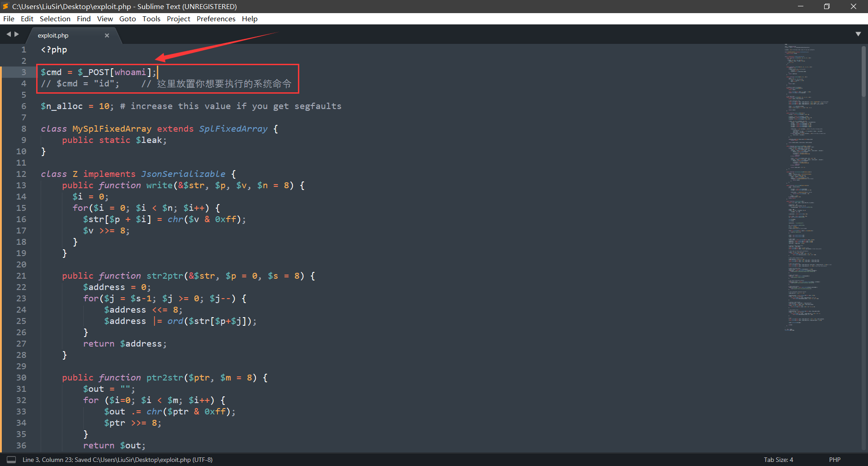The height and width of the screenshot is (466, 868).
Task: Click the write function name
Action: pyautogui.click(x=159, y=185)
